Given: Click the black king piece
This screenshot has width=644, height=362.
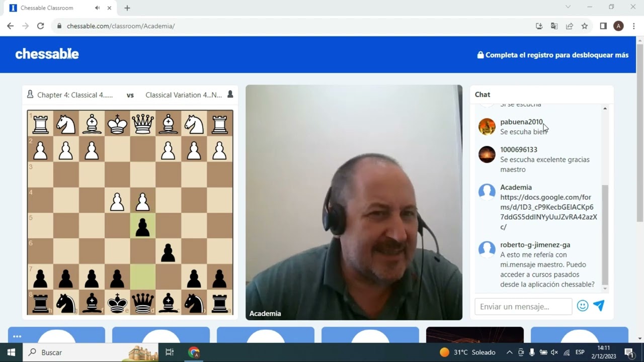Looking at the screenshot, I should click(x=117, y=303).
